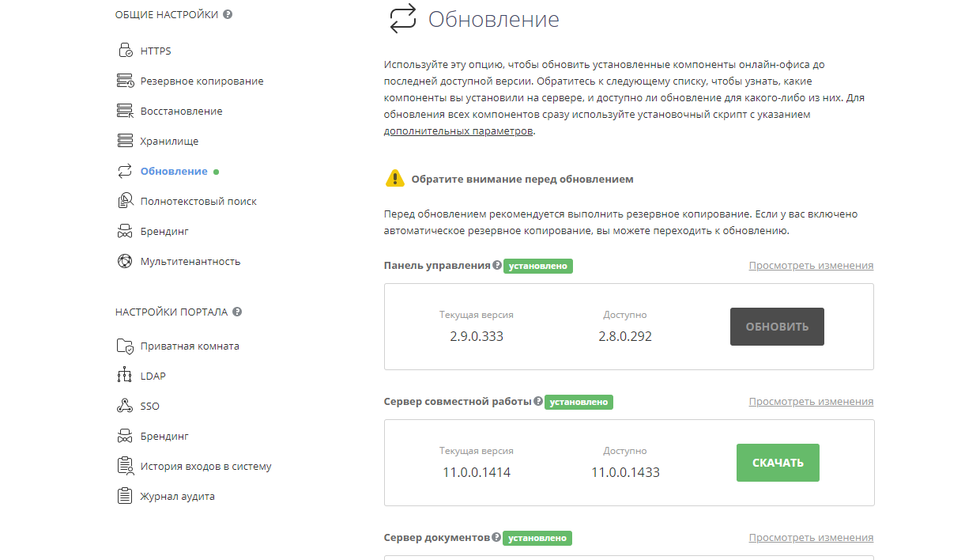Click the large Обновление header icon
This screenshot has width=980, height=560.
[x=402, y=18]
